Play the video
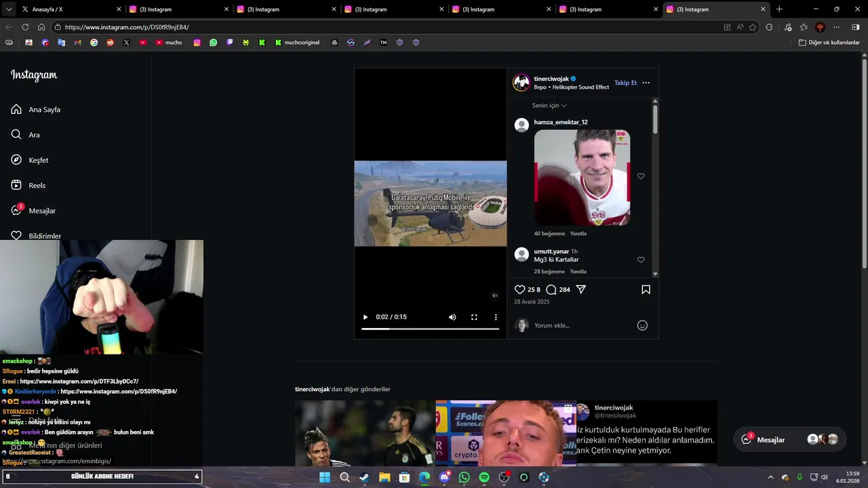The image size is (868, 488). point(366,317)
